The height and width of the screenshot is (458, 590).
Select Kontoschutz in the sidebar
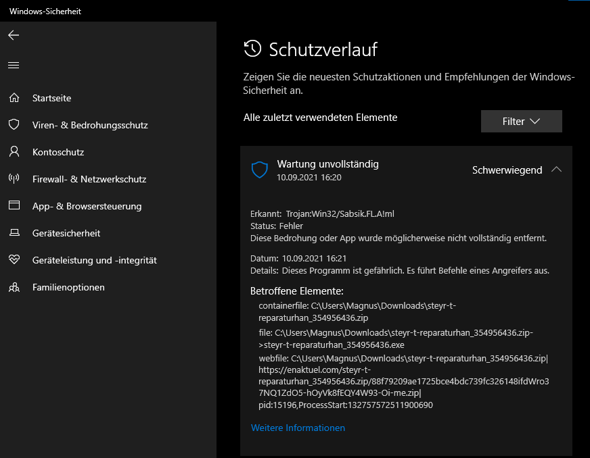coord(58,152)
